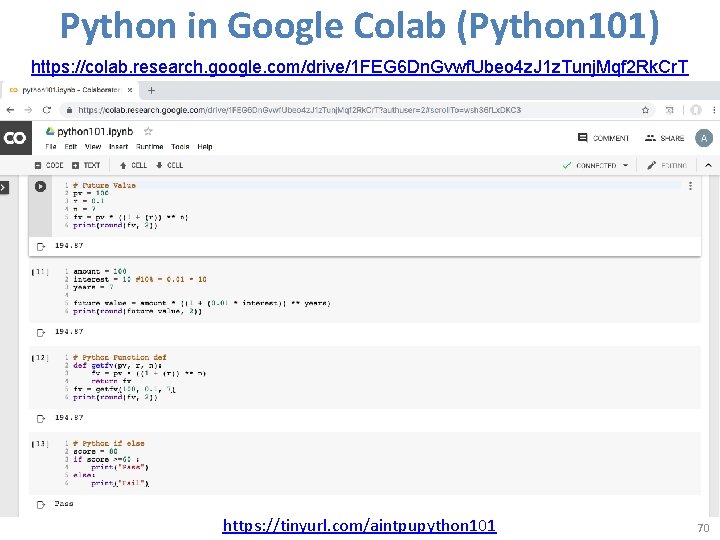
Task: Move cell up with CELL up arrow
Action: coord(133,165)
